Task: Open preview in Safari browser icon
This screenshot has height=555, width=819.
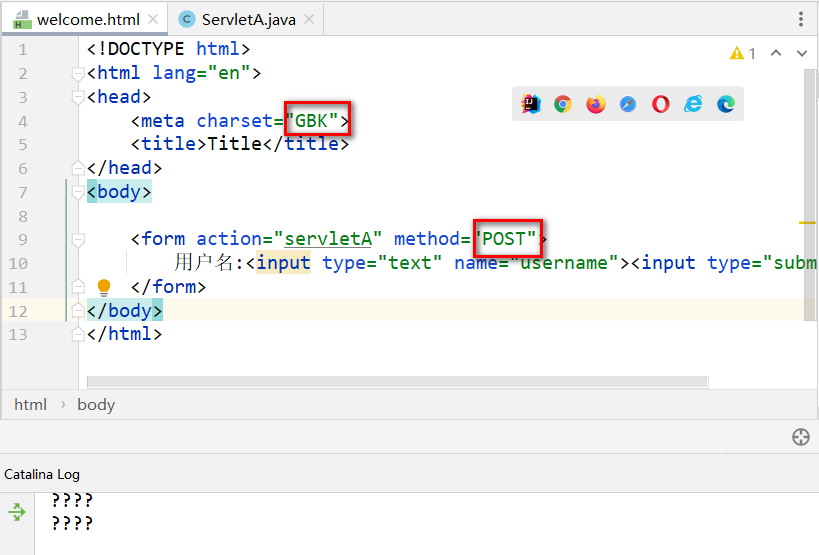Action: click(628, 104)
